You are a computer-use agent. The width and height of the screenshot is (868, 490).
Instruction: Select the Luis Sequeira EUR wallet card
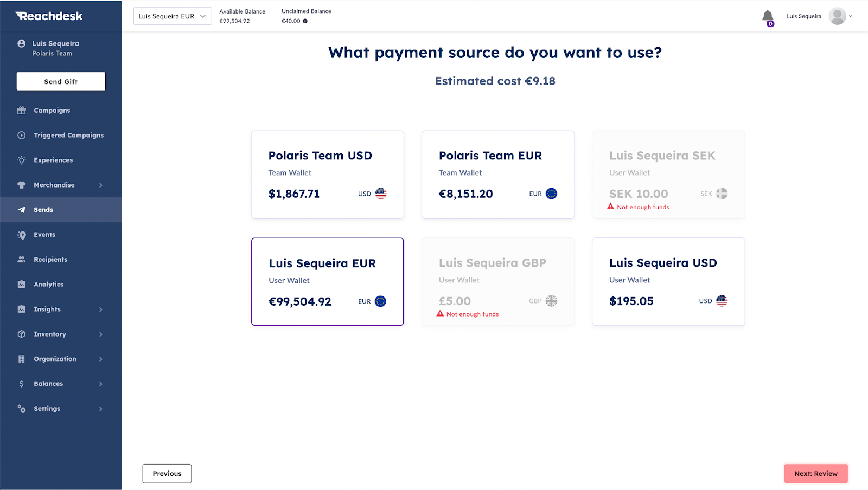point(328,282)
